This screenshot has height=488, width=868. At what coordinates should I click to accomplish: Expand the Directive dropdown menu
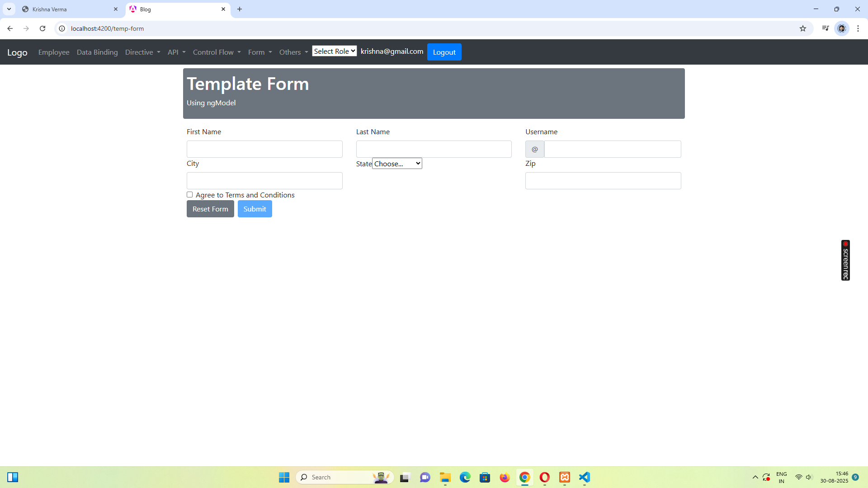click(143, 52)
